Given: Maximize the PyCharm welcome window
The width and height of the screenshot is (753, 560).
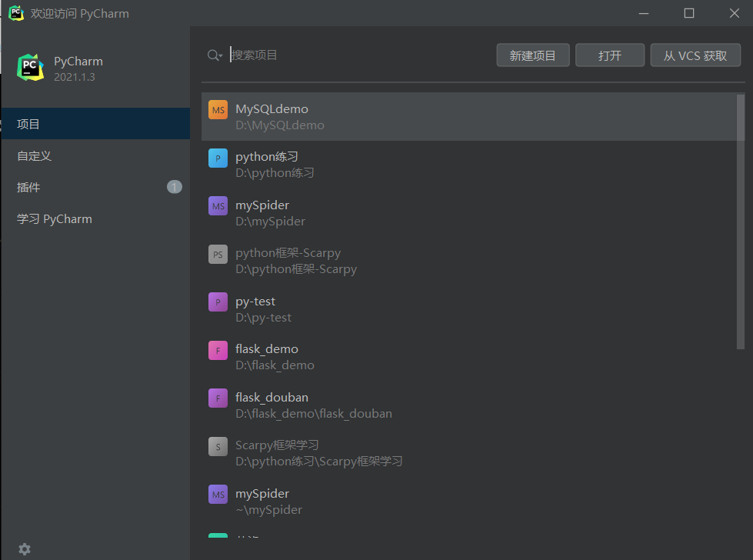Looking at the screenshot, I should point(689,13).
